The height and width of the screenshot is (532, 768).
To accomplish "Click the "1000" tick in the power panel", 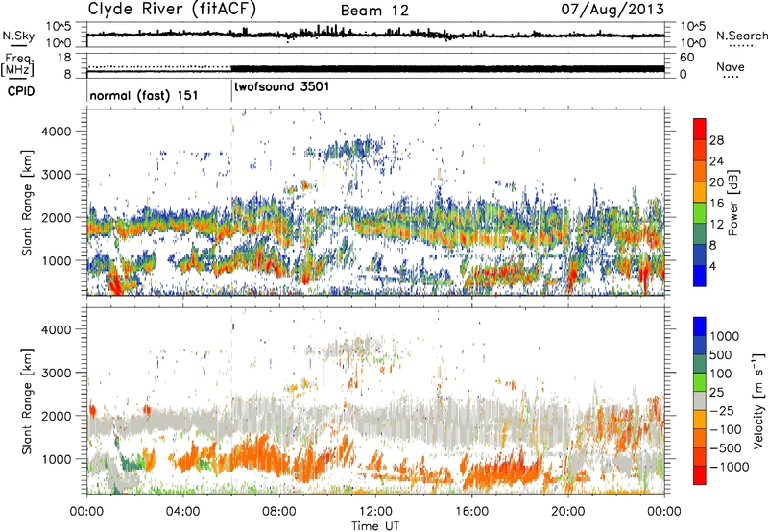I will click(57, 260).
